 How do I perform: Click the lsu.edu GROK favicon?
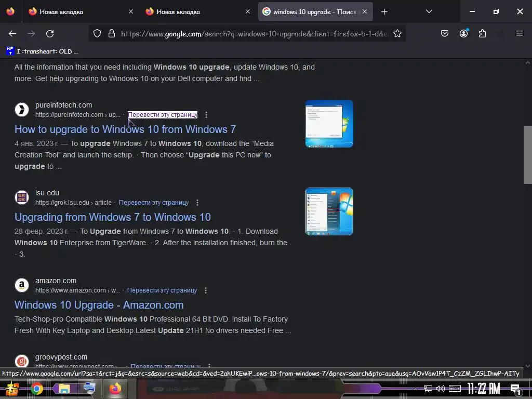22,197
